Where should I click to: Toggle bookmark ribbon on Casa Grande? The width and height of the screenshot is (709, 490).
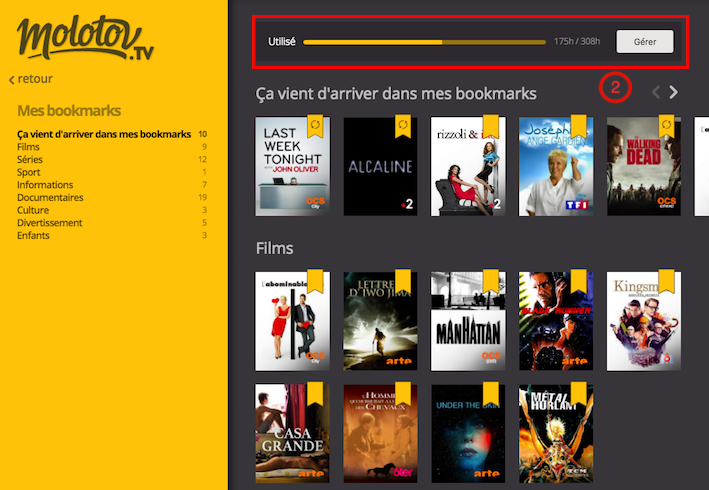point(315,394)
